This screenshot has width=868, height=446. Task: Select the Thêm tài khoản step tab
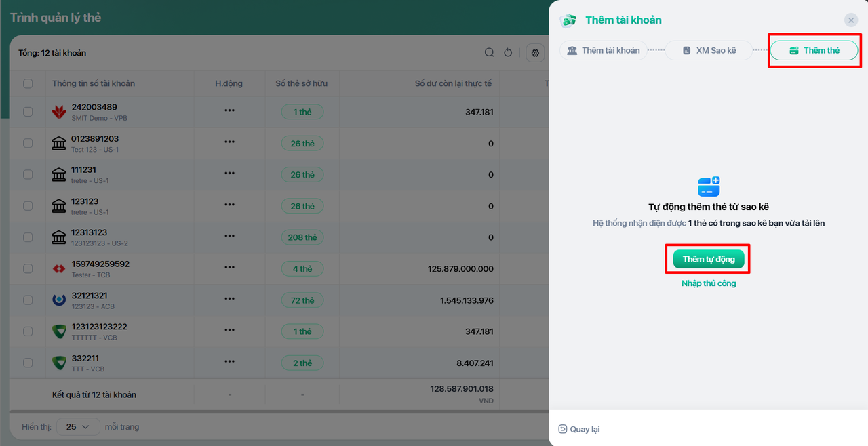pos(603,50)
